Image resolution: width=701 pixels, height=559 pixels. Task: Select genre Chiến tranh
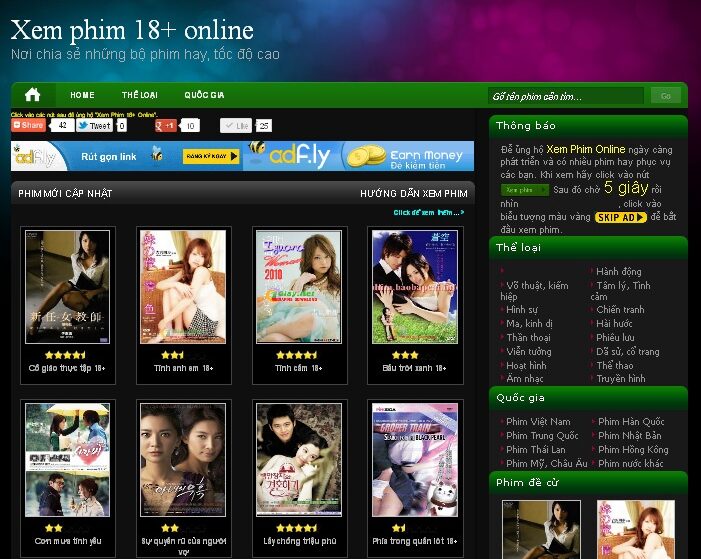620,309
